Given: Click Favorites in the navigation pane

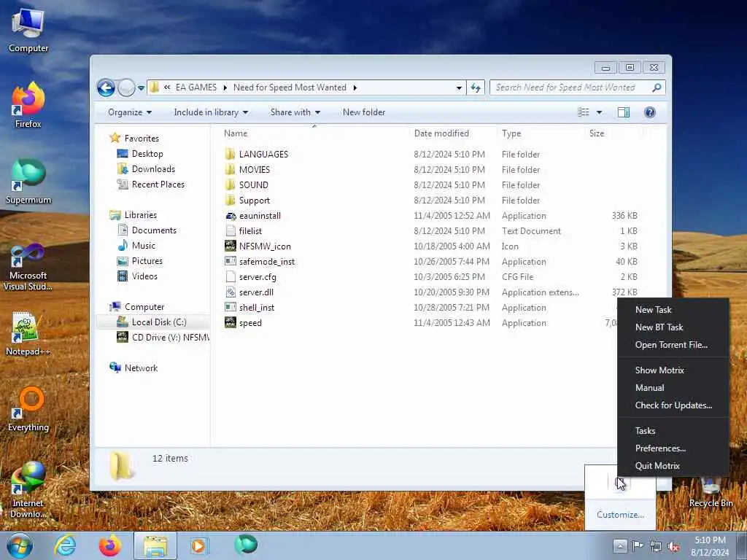Looking at the screenshot, I should tap(142, 138).
